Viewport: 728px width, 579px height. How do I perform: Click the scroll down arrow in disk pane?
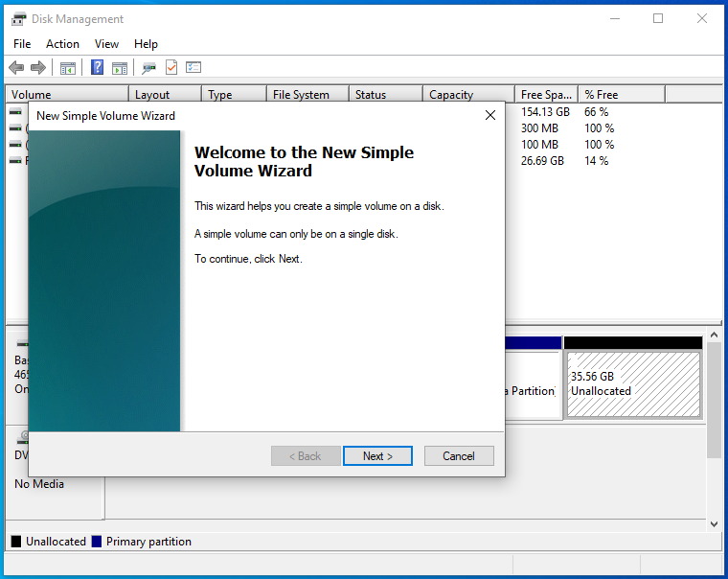[x=714, y=523]
